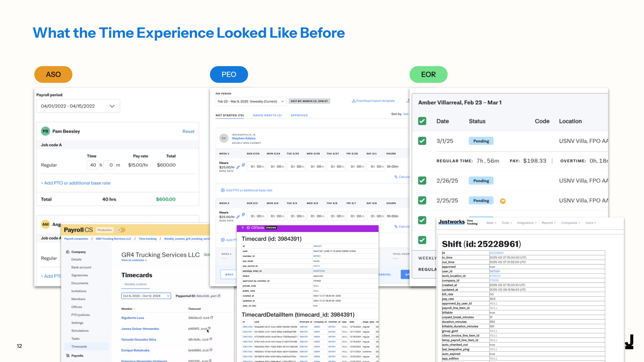This screenshot has height=362, width=644.
Task: Click the Justworks Time Tracking logo
Action: click(458, 222)
